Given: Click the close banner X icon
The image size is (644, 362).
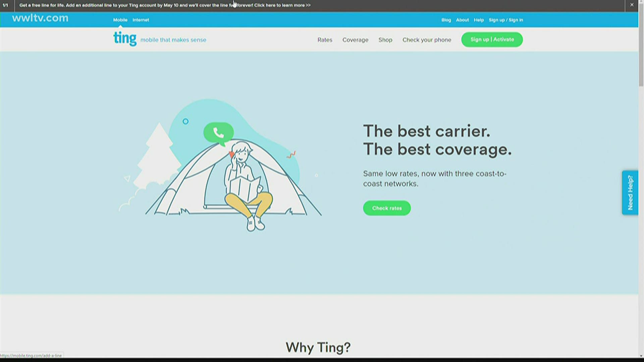Looking at the screenshot, I should 632,4.
